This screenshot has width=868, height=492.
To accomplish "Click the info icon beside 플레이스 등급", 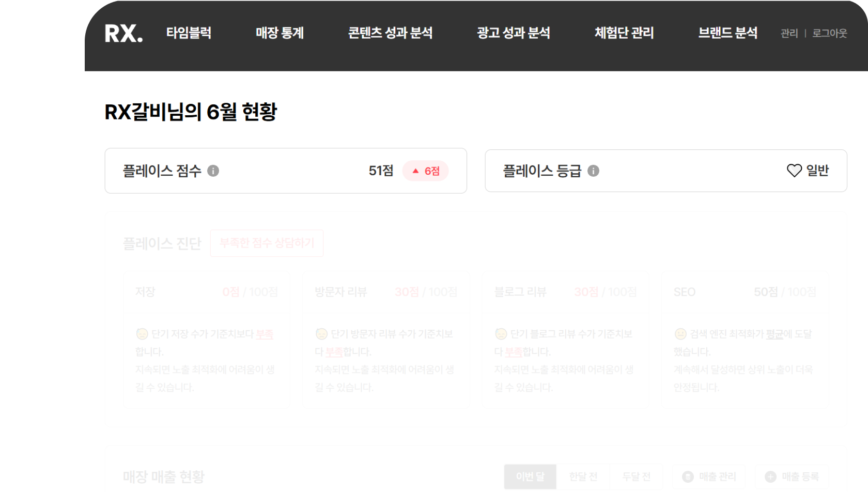I will click(x=593, y=171).
